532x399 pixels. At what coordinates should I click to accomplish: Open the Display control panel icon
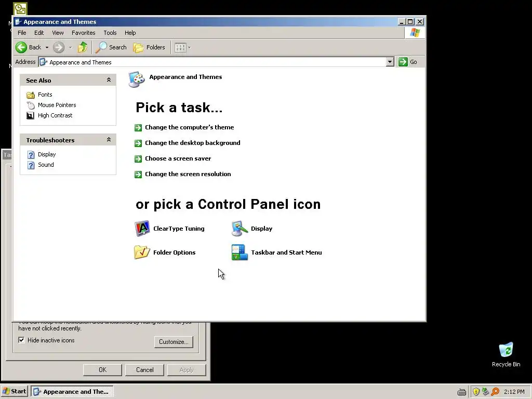(240, 229)
